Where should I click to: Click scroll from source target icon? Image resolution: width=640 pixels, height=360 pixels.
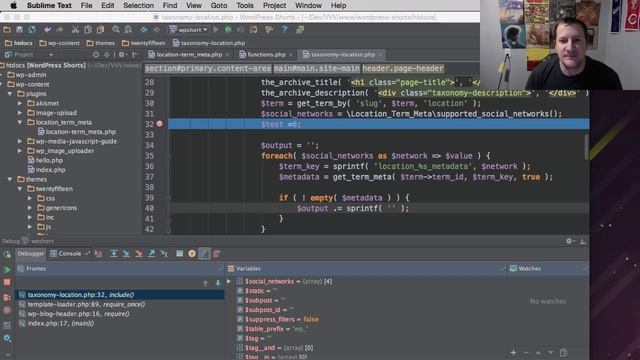[x=96, y=54]
